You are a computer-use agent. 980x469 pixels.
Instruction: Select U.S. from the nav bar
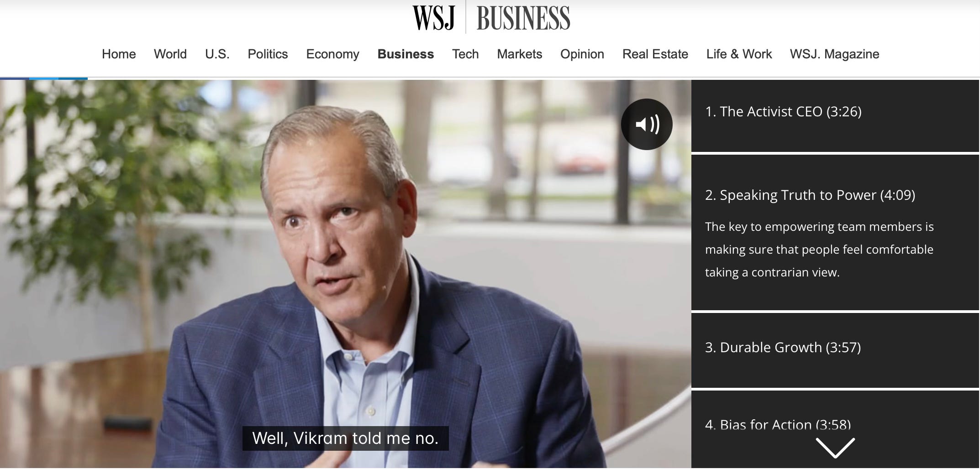point(217,54)
